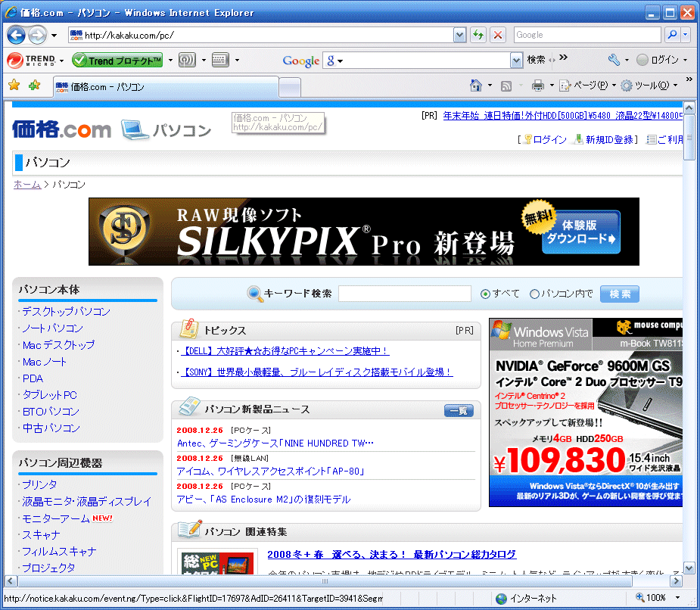The image size is (700, 610).
Task: Go to Home page via house icon
Action: point(476,86)
